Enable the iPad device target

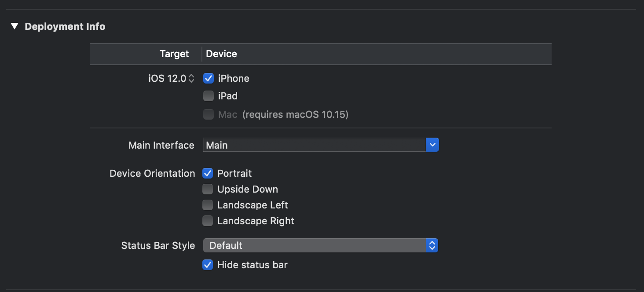pos(208,96)
